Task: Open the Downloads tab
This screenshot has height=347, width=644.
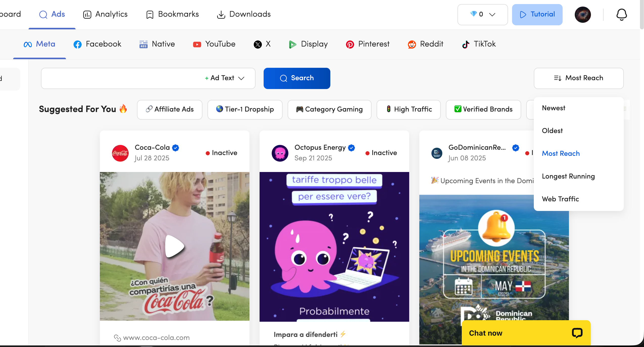Action: [244, 14]
